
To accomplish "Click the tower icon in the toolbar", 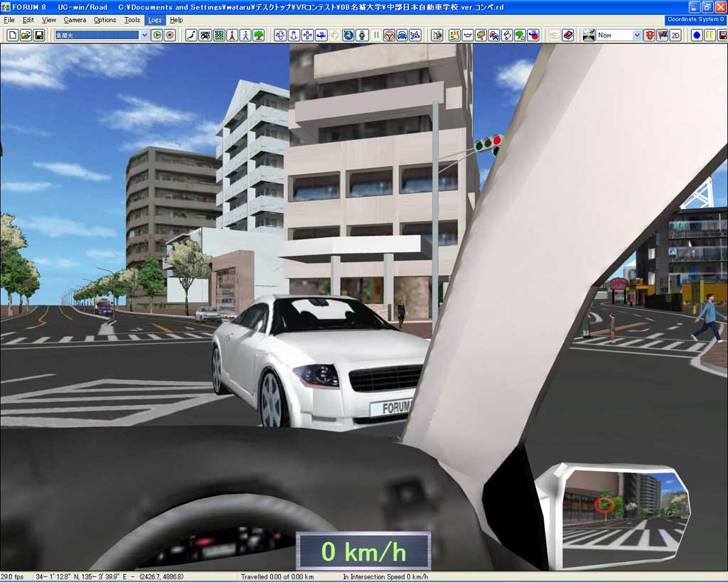I will [x=232, y=36].
